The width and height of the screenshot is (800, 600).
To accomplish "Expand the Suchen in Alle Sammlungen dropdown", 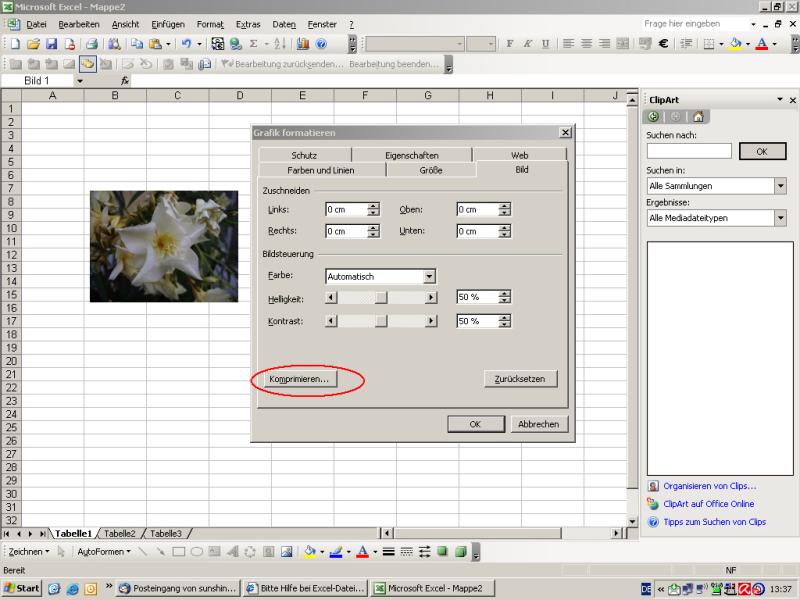I will [x=779, y=186].
